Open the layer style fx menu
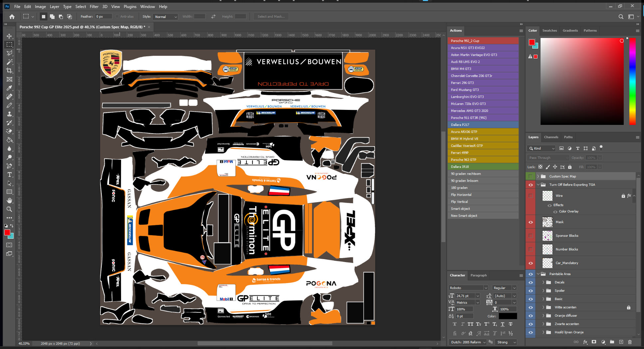The height and width of the screenshot is (349, 644). coord(585,342)
